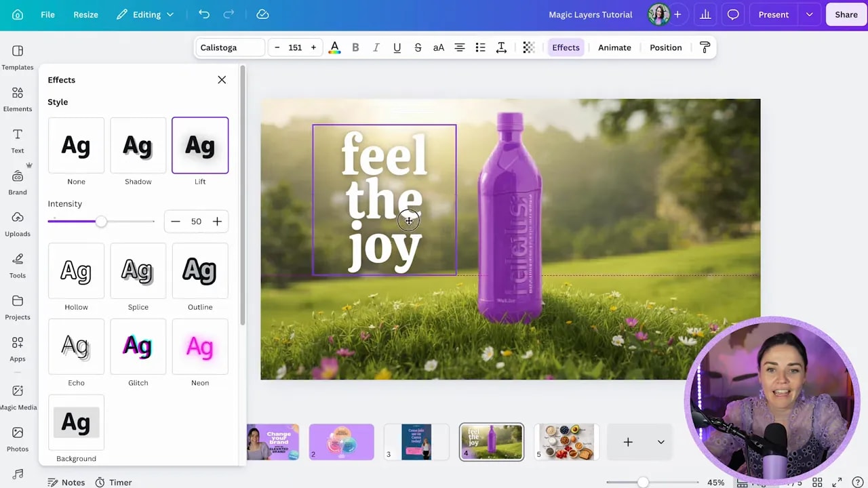Screen dimensions: 868x488
Task: Open the Editing mode dropdown
Action: coord(145,14)
